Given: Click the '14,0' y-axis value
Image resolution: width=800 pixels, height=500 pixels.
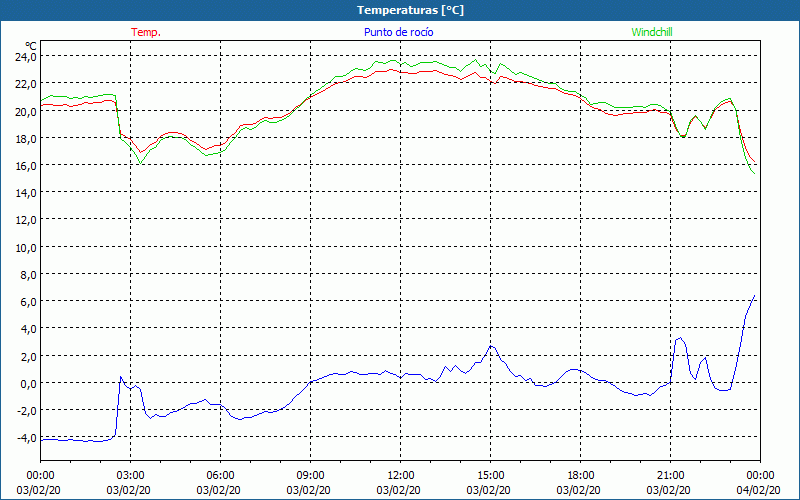Looking at the screenshot, I should coord(26,193).
